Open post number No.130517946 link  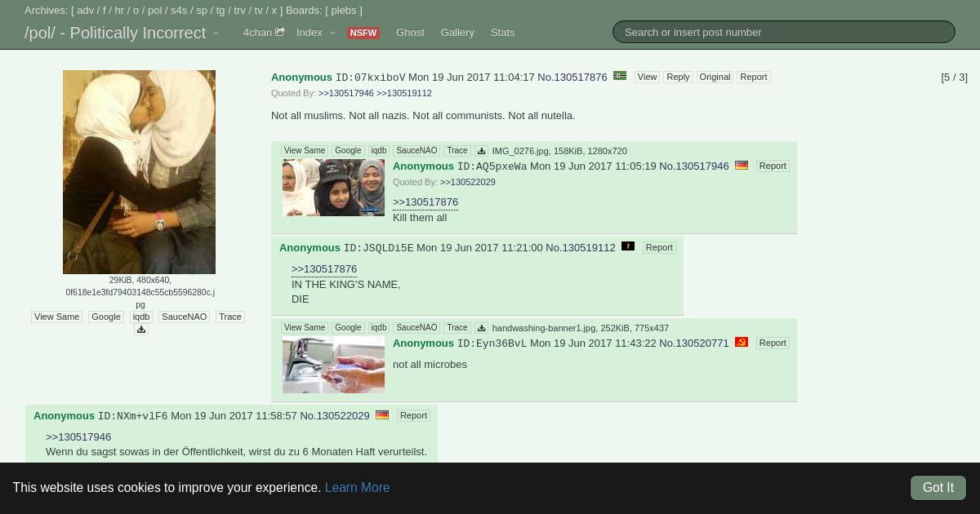tap(694, 166)
